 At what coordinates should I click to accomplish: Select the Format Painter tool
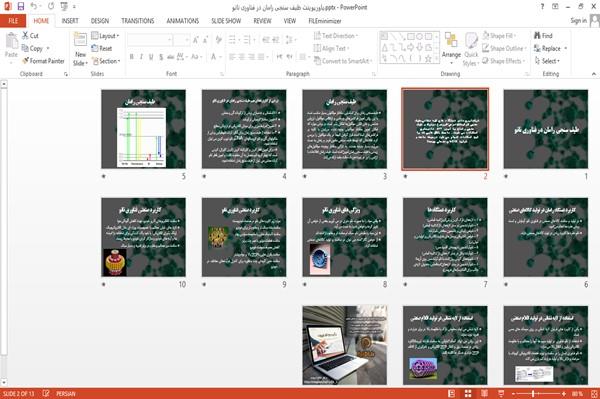[43, 61]
